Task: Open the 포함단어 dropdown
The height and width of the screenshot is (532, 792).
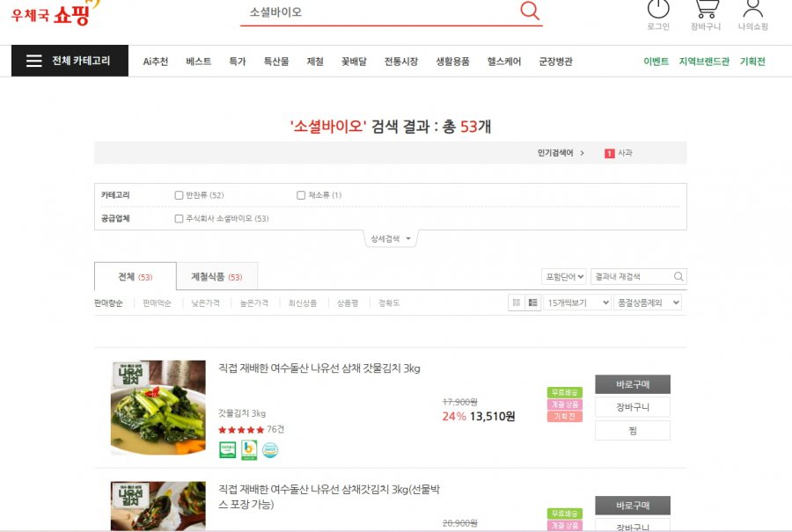Action: 564,277
